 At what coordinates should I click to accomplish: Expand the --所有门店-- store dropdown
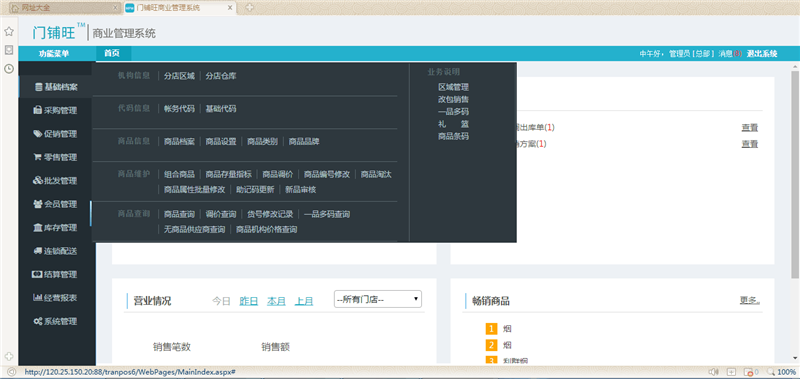pos(378,299)
